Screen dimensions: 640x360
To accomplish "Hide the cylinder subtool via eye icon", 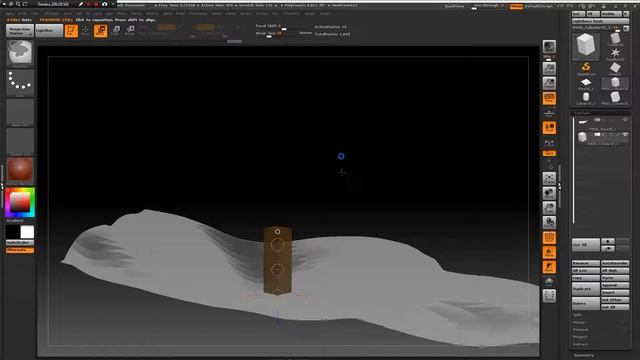I will pyautogui.click(x=625, y=134).
